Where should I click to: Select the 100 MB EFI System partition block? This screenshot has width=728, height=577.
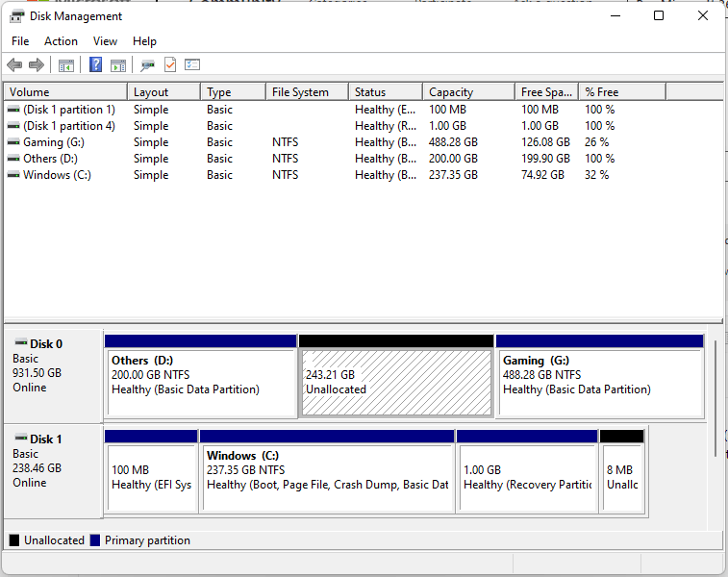click(x=151, y=471)
